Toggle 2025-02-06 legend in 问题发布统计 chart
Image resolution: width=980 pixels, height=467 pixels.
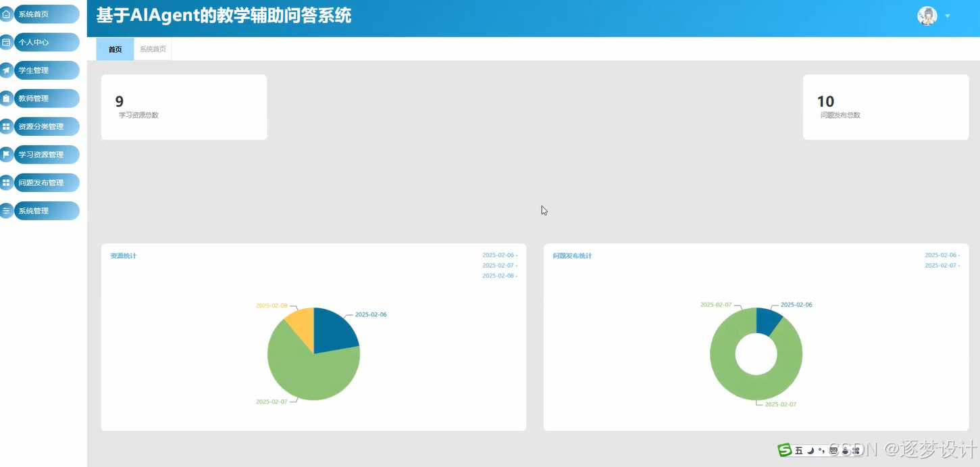[942, 255]
